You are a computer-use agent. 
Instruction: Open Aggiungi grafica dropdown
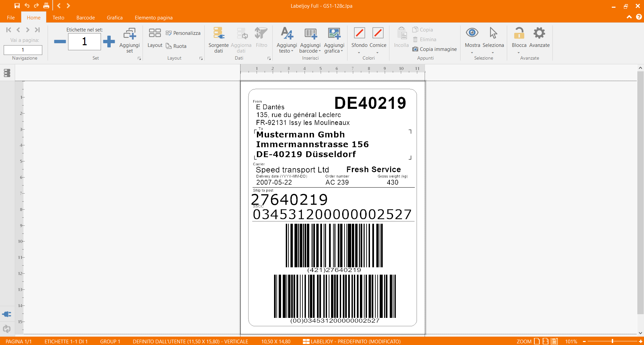(x=334, y=40)
